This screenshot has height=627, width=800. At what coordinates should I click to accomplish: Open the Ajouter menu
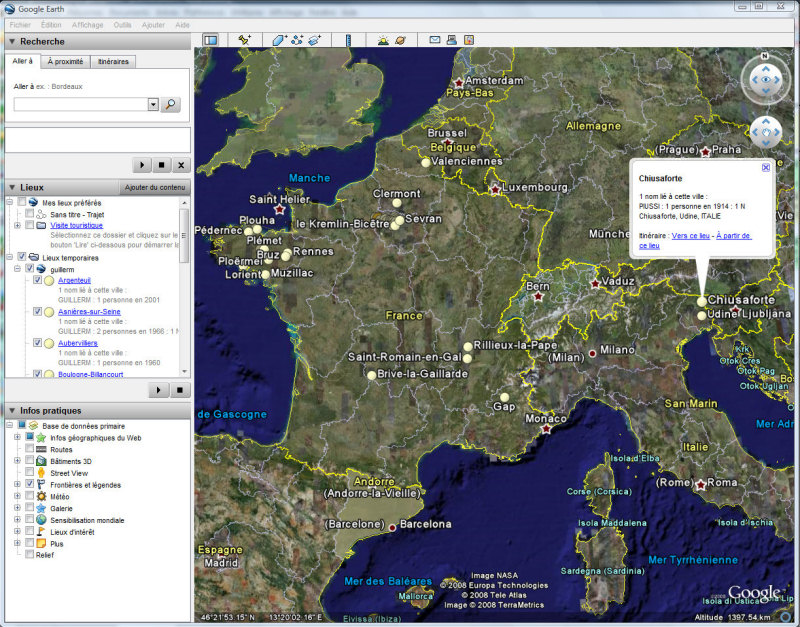[x=153, y=25]
